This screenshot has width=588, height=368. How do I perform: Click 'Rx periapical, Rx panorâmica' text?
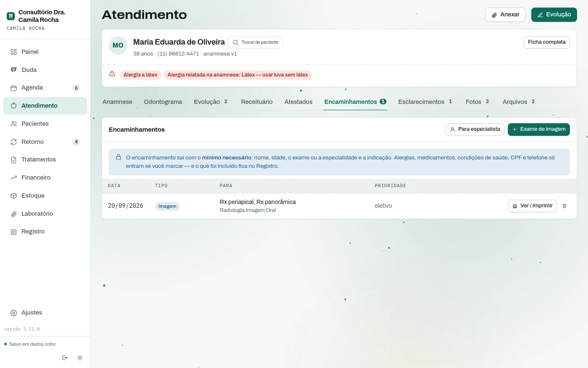pyautogui.click(x=258, y=202)
